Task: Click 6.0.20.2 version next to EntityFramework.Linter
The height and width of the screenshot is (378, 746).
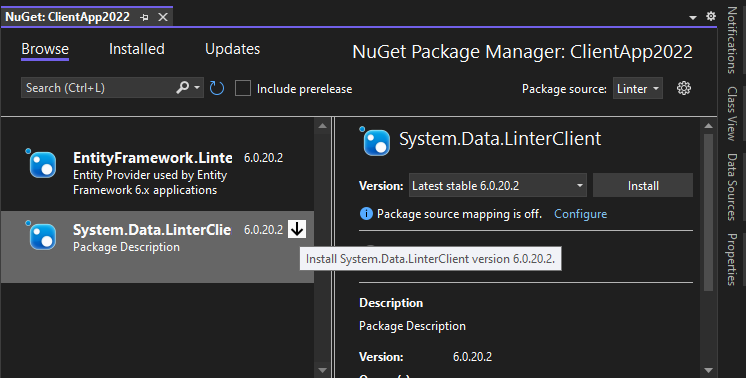Action: (x=263, y=158)
